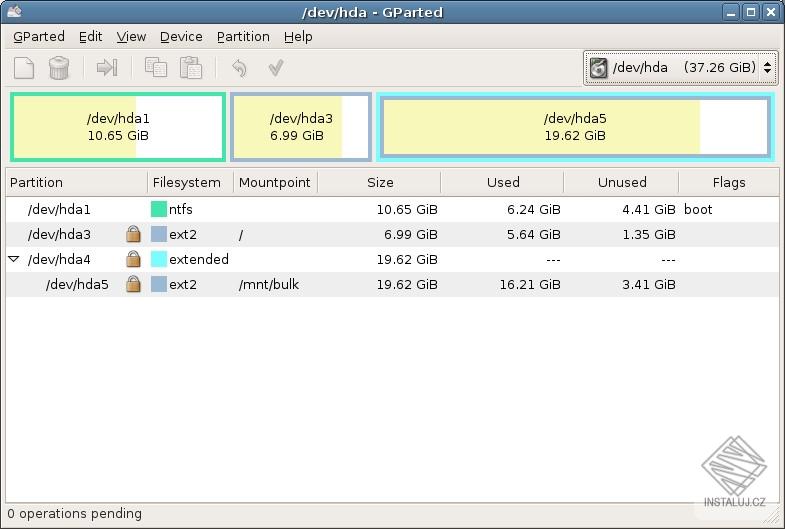The image size is (785, 529).
Task: Click the GParted app icon in title bar
Action: tap(14, 11)
